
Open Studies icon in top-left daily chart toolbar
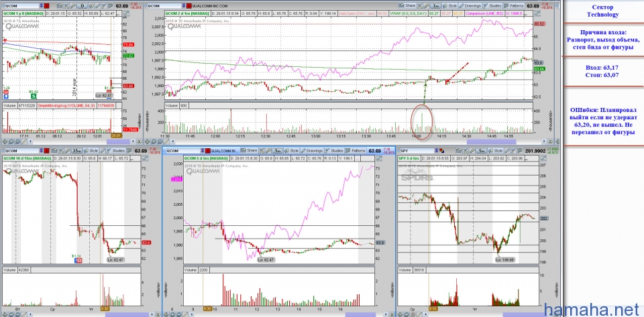(x=104, y=6)
